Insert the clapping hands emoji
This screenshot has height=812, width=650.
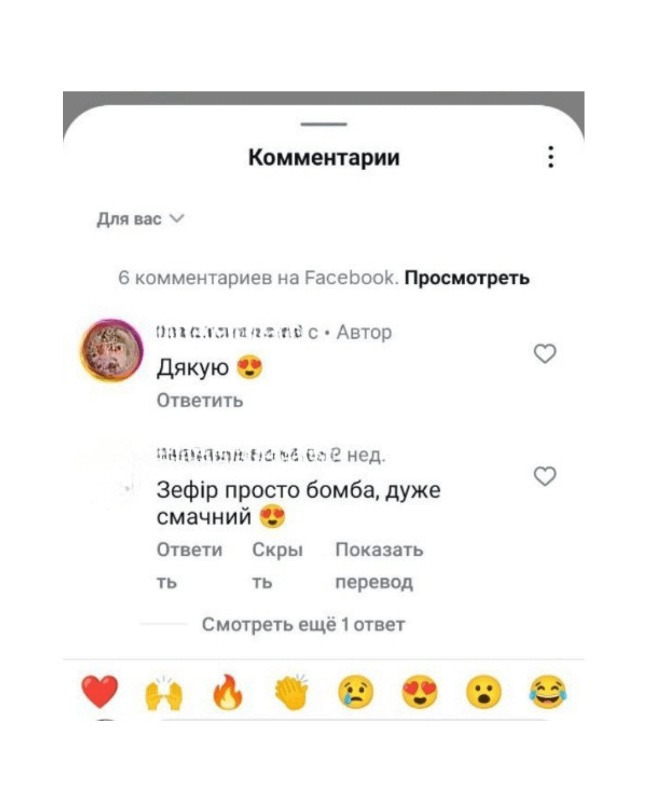tap(292, 692)
